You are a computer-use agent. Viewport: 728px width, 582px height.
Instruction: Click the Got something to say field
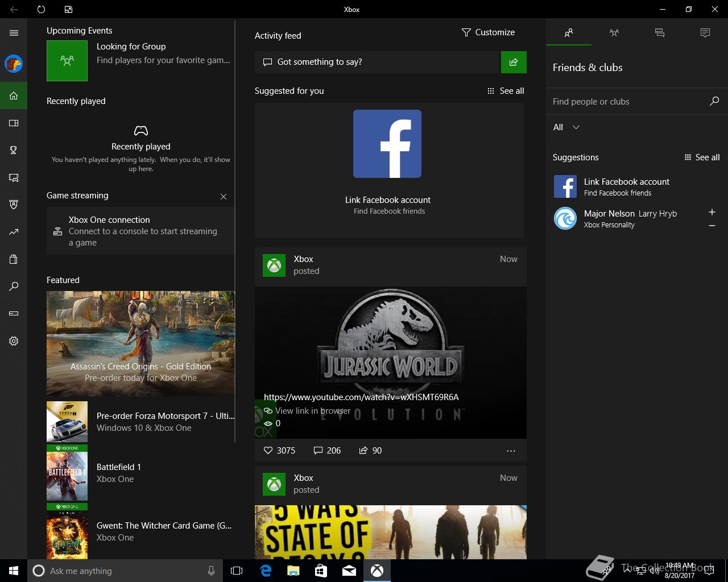point(377,62)
